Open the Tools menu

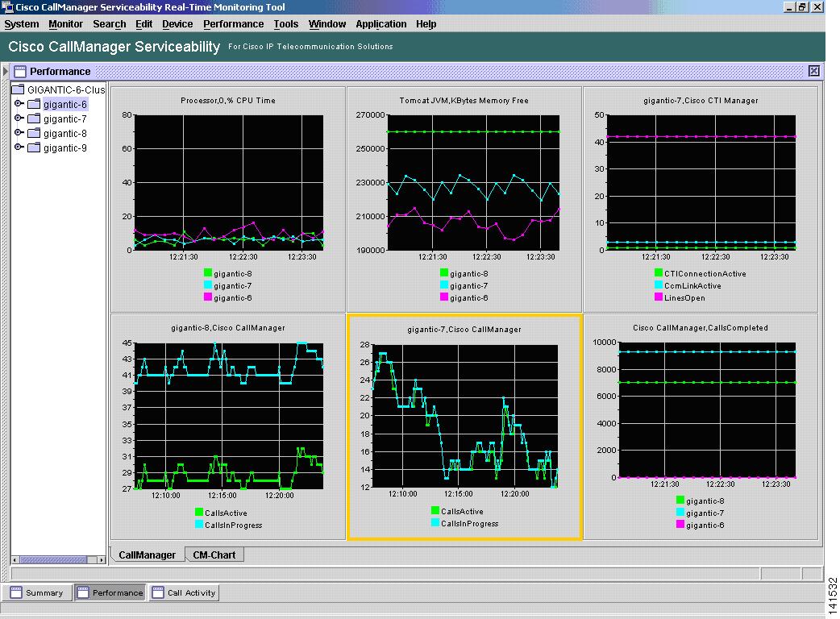[x=285, y=24]
